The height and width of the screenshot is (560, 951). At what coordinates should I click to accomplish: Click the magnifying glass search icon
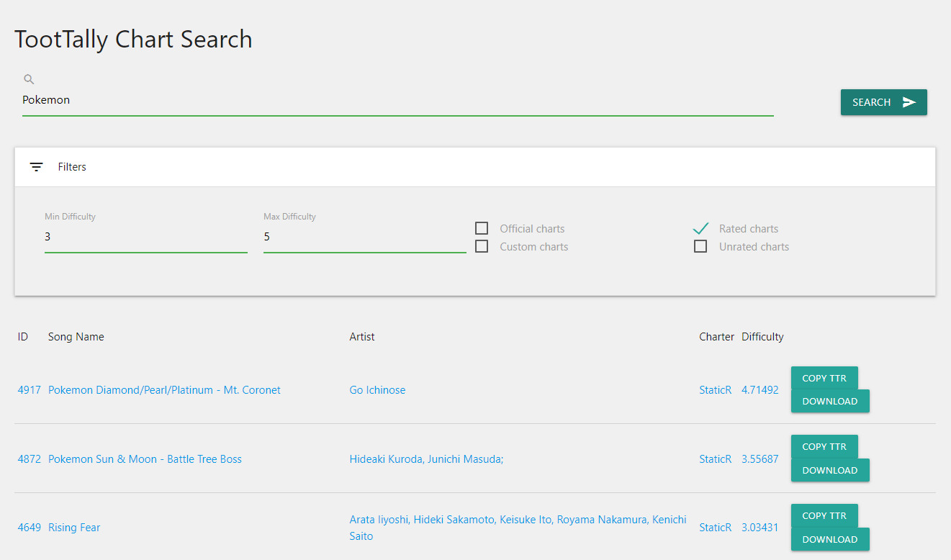[29, 80]
